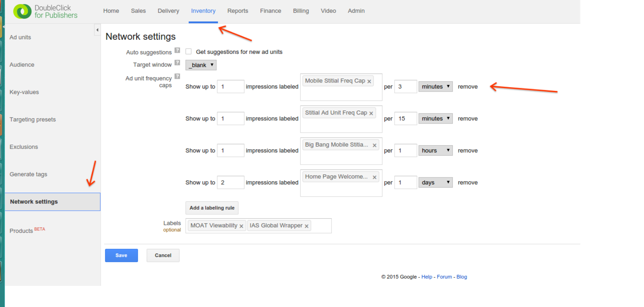The image size is (644, 307).
Task: Open the days dropdown for Home Page Welcome rule
Action: pos(435,183)
